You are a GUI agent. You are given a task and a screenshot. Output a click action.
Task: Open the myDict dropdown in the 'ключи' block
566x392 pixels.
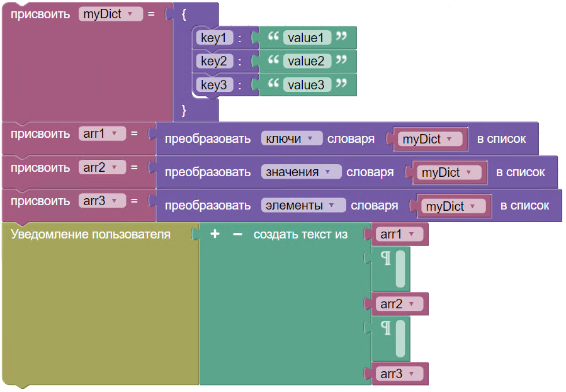pos(430,139)
